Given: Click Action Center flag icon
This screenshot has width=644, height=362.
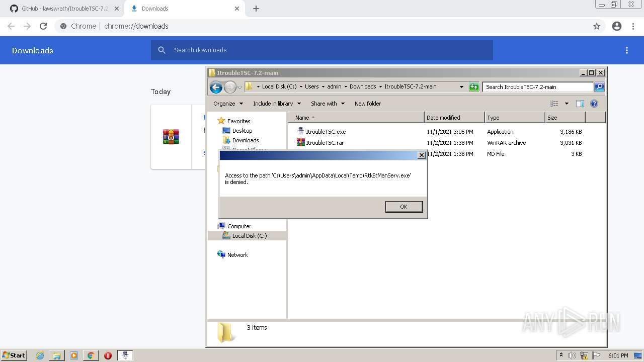Looking at the screenshot, I should [597, 355].
